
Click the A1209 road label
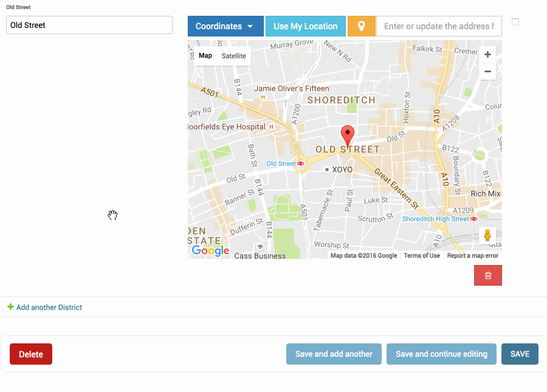463,210
